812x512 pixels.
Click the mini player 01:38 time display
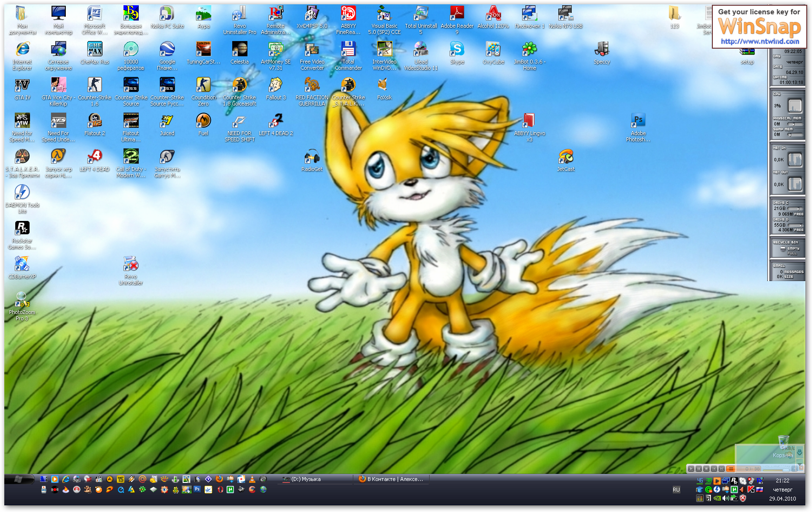[x=753, y=469]
